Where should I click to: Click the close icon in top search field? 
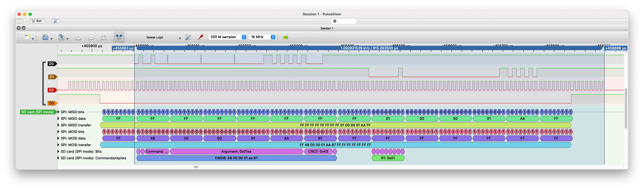coord(335,21)
